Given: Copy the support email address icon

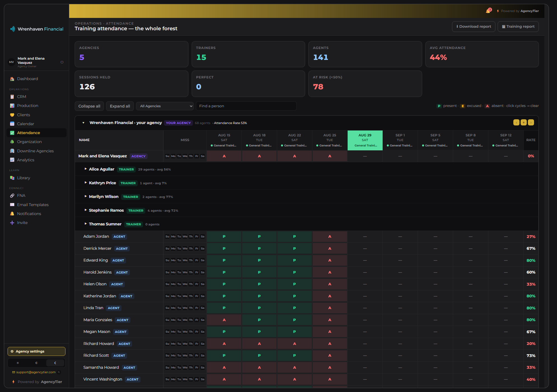Looking at the screenshot, I should (x=59, y=372).
